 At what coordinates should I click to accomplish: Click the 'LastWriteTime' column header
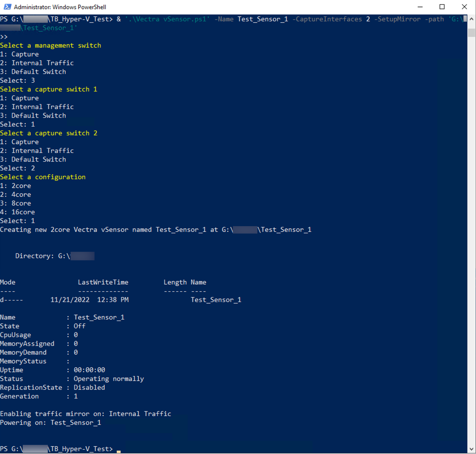(x=103, y=283)
